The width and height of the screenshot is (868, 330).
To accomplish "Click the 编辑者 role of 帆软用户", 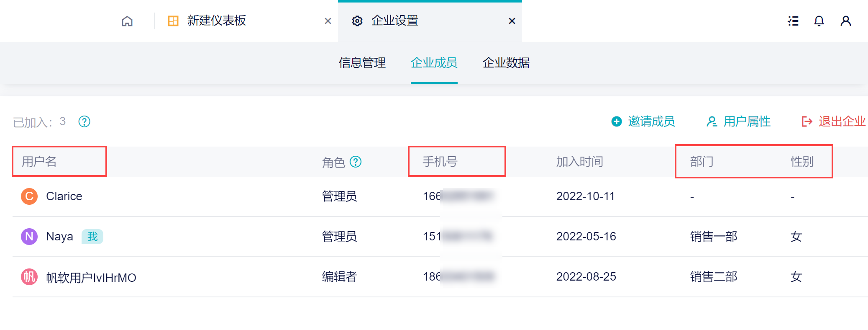I will tap(339, 277).
